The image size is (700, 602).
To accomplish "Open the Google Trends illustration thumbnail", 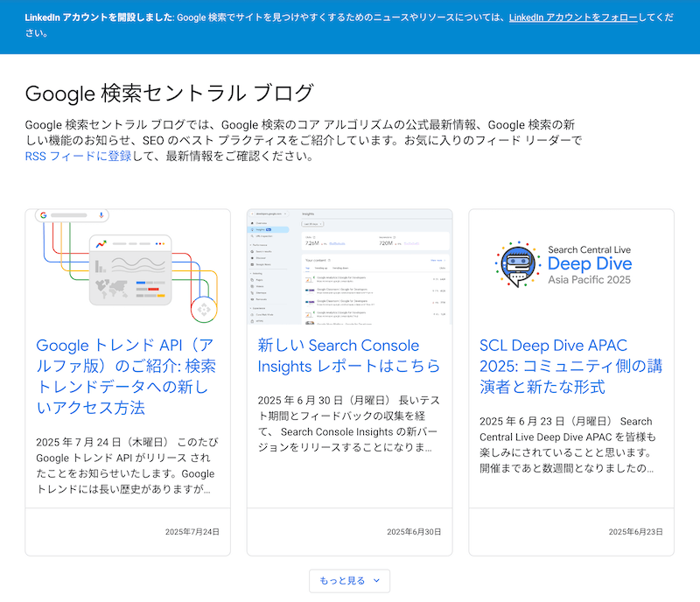I will tap(128, 267).
